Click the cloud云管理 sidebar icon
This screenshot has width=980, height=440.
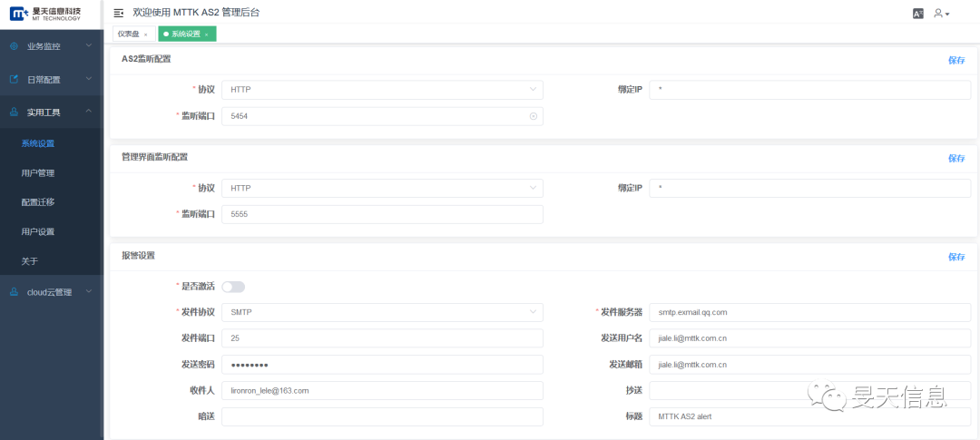[15, 292]
